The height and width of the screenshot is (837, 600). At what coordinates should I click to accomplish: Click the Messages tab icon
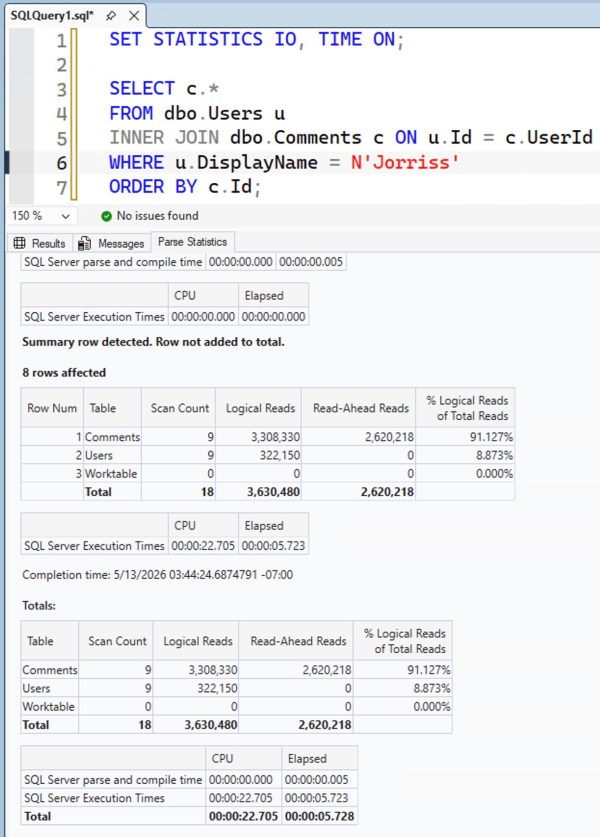point(84,243)
